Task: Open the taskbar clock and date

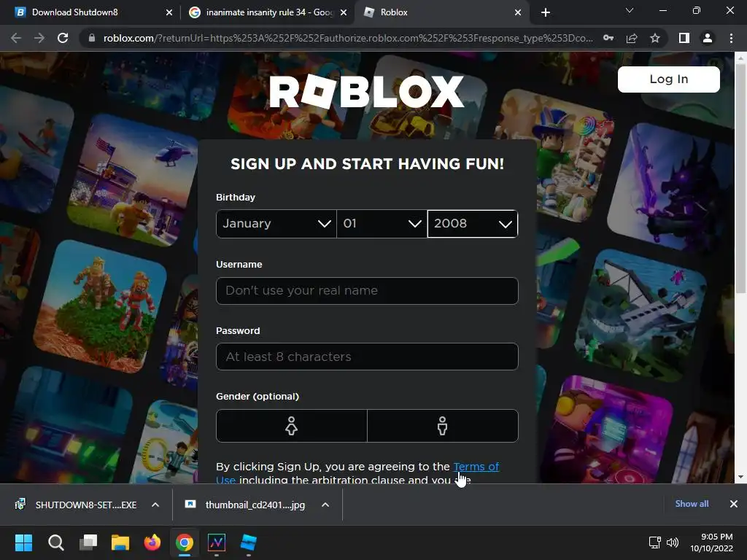Action: click(x=712, y=542)
